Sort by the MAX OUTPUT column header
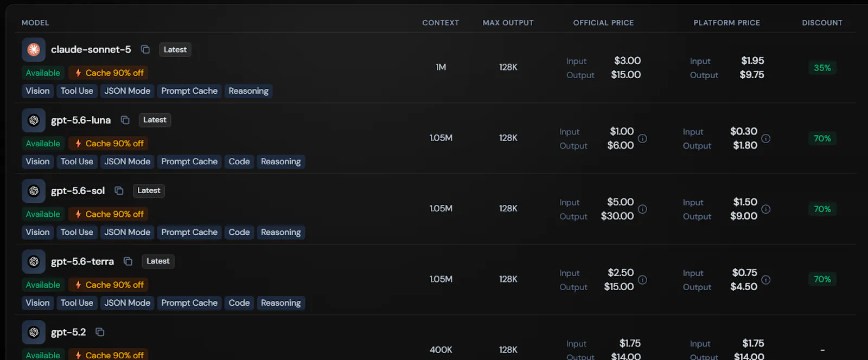This screenshot has width=868, height=360. pos(508,23)
